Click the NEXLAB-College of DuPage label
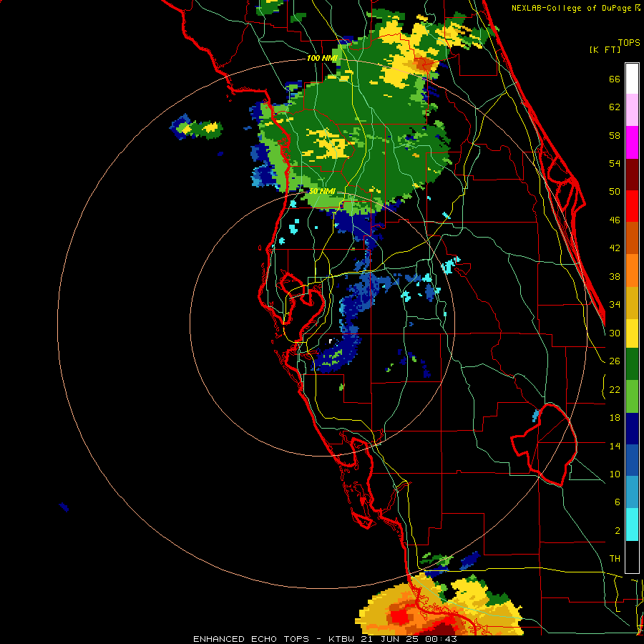 pos(571,8)
